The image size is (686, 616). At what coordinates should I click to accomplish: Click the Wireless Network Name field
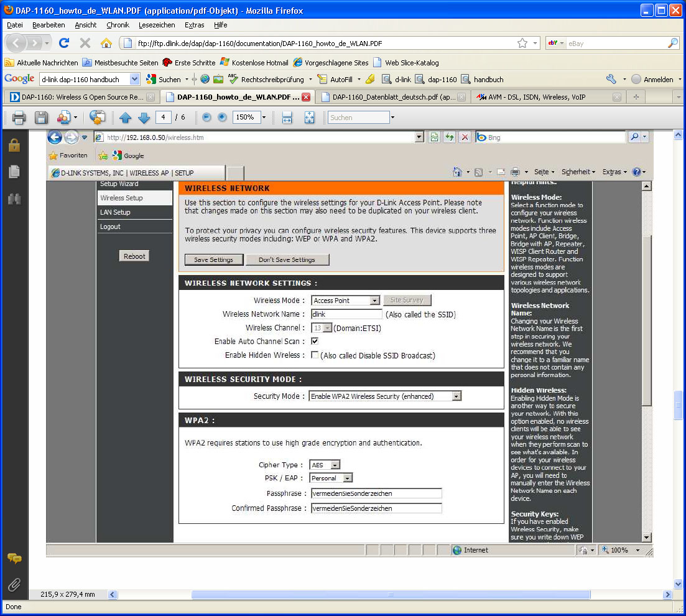[346, 314]
